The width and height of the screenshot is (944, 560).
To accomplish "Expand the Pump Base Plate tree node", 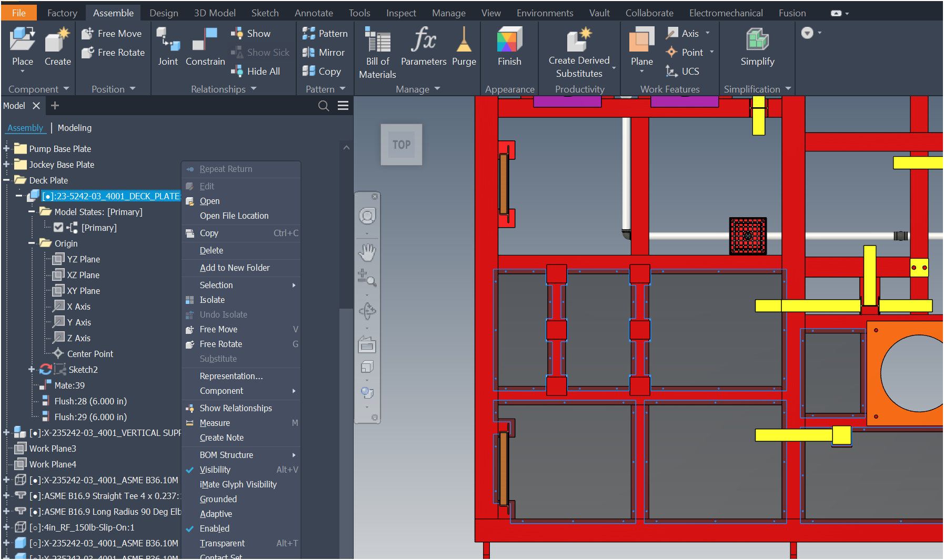I will click(6, 148).
